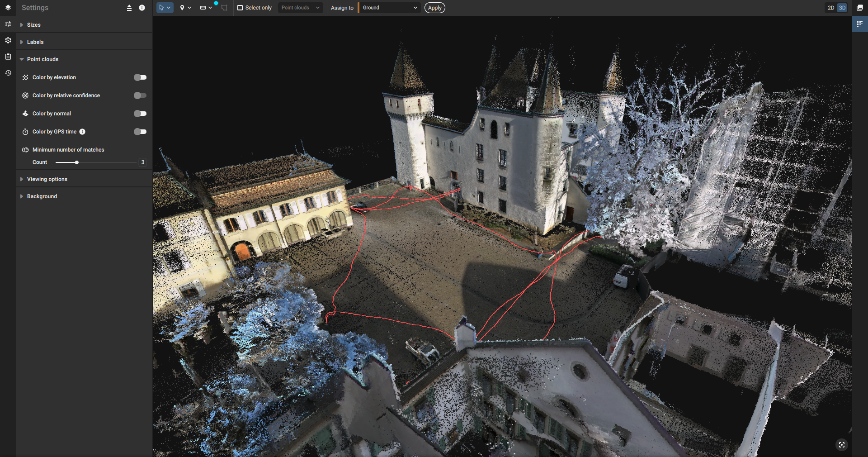Enable Color by elevation
868x457 pixels.
140,77
